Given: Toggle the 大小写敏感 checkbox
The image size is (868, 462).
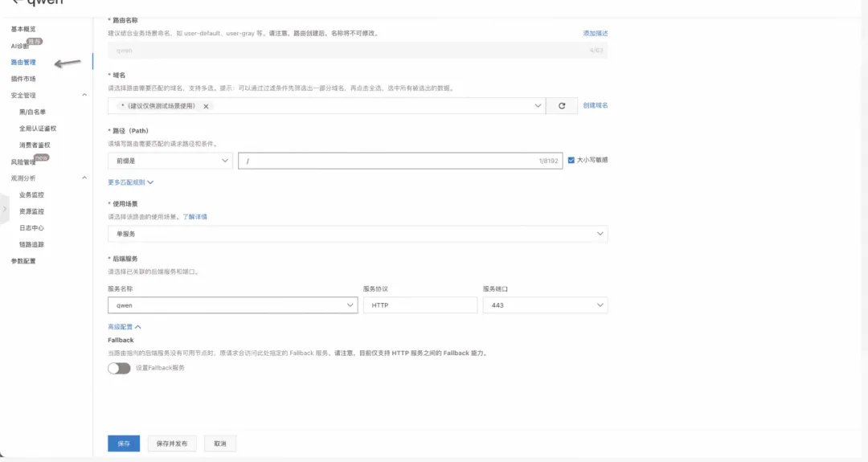Looking at the screenshot, I should [x=571, y=160].
